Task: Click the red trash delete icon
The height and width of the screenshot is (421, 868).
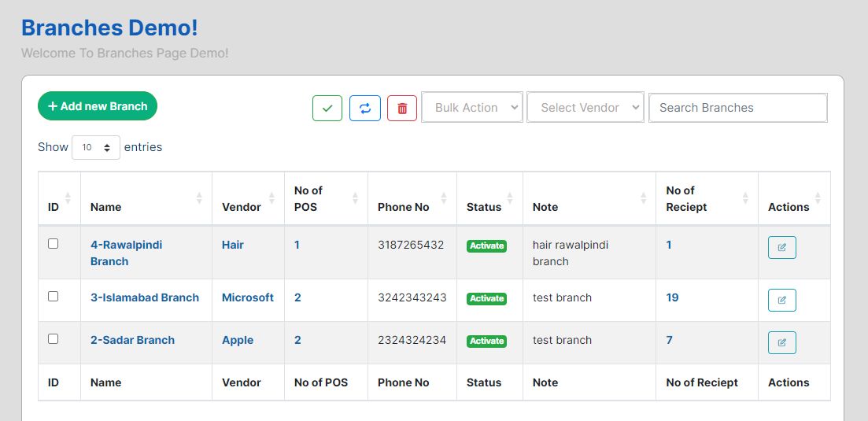Action: [x=402, y=108]
